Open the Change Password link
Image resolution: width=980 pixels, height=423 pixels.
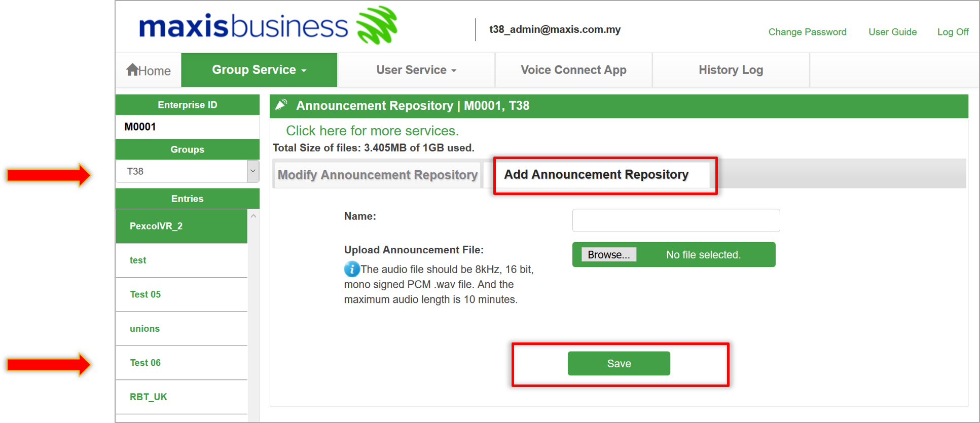(x=807, y=32)
